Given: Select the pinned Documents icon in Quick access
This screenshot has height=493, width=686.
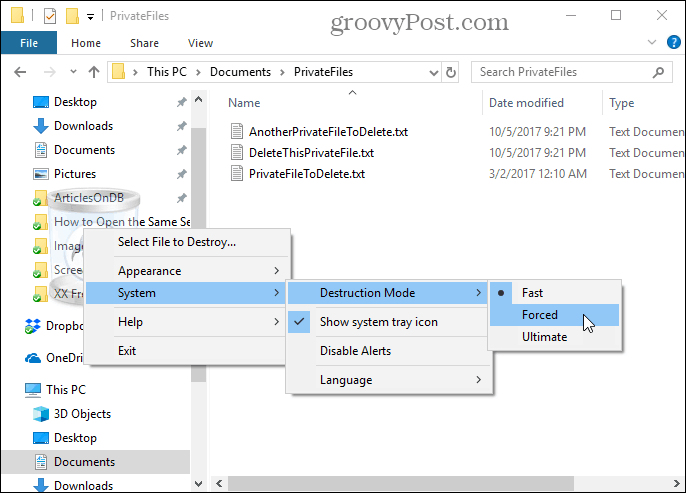Looking at the screenshot, I should point(41,150).
